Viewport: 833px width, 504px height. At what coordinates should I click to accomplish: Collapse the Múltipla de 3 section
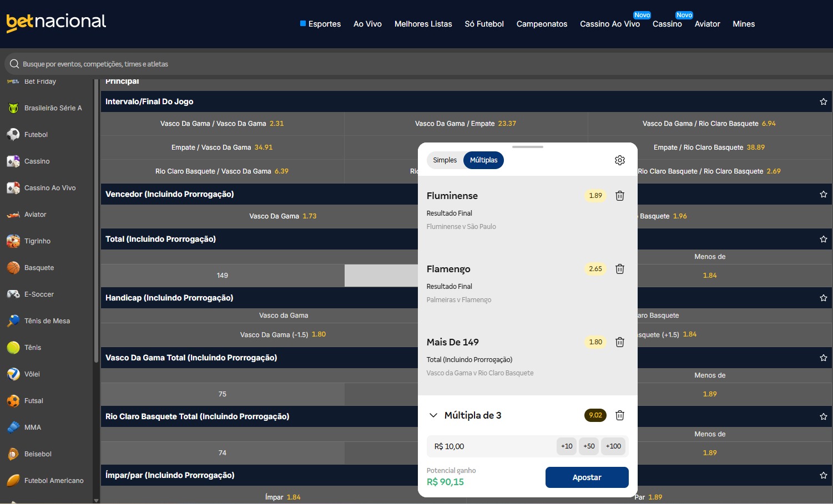(433, 415)
